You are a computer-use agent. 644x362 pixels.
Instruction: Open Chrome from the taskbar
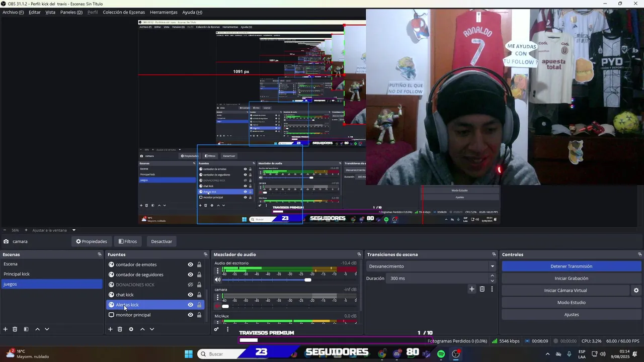pos(382,354)
